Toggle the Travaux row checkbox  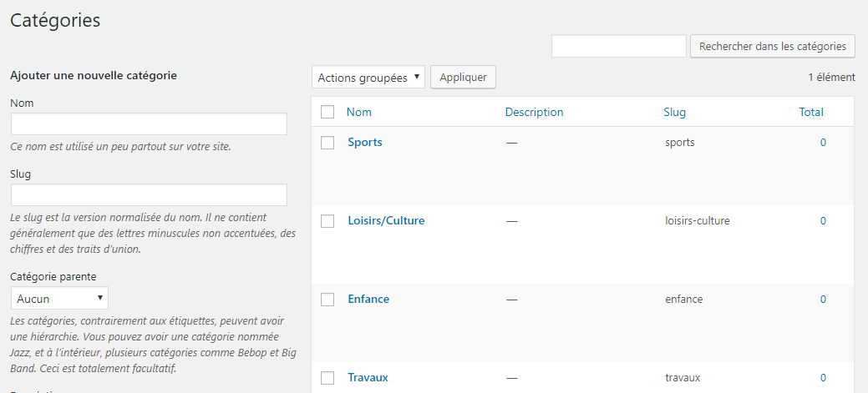tap(327, 378)
